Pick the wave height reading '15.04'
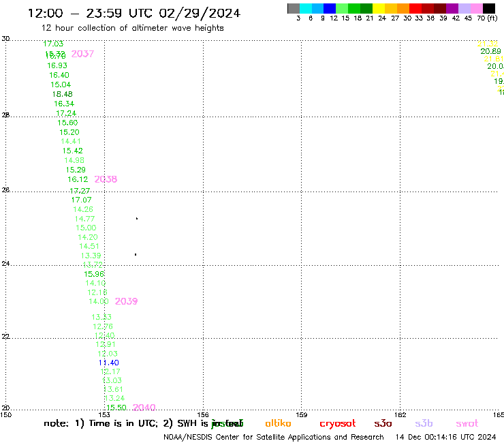Viewport: 504px width, 443px height. [61, 85]
